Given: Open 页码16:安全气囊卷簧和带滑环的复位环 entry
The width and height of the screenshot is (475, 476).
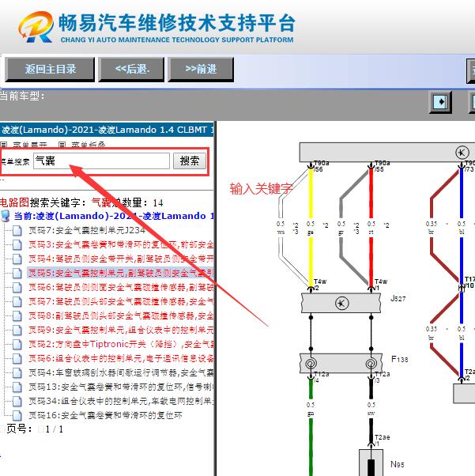Looking at the screenshot, I should click(105, 415).
